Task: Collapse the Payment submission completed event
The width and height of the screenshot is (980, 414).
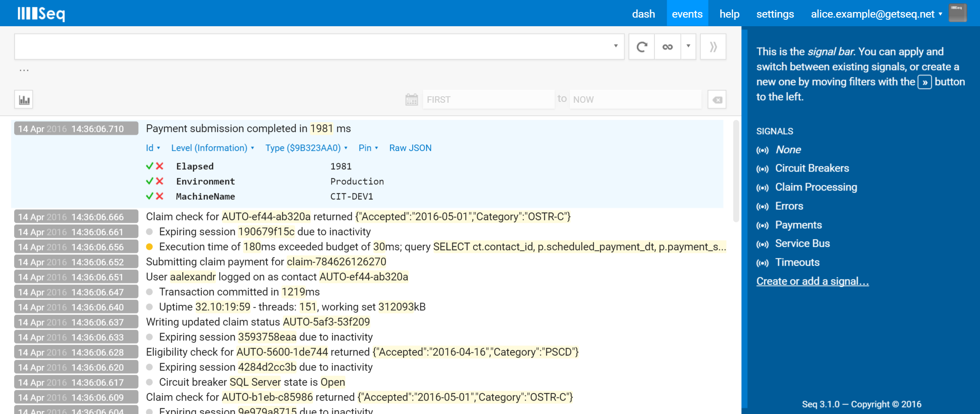Action: (248, 129)
